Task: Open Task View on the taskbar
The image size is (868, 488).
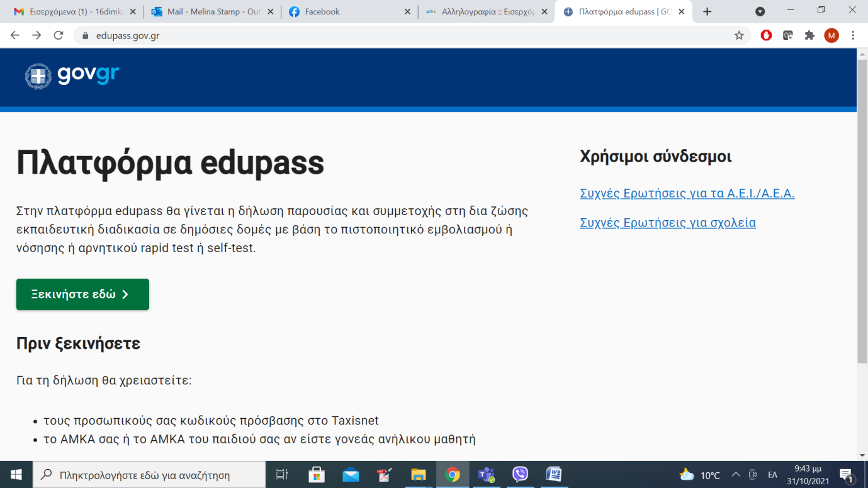Action: click(x=282, y=475)
